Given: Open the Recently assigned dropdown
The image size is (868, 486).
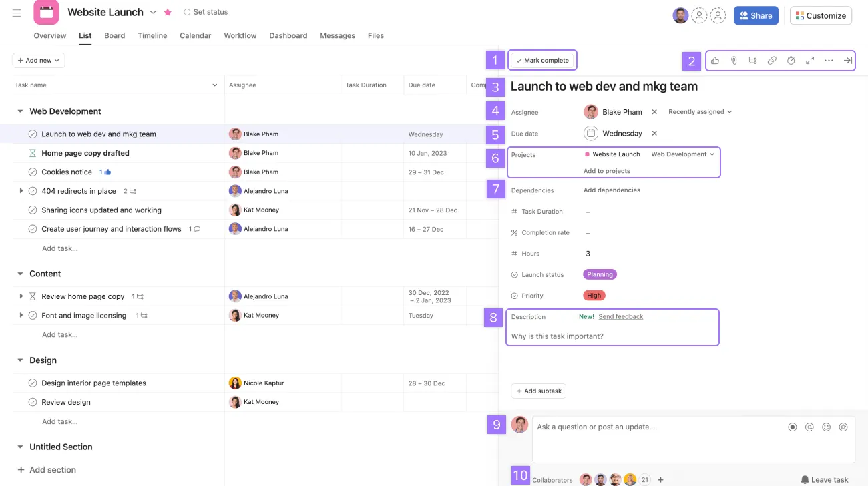Looking at the screenshot, I should 700,112.
